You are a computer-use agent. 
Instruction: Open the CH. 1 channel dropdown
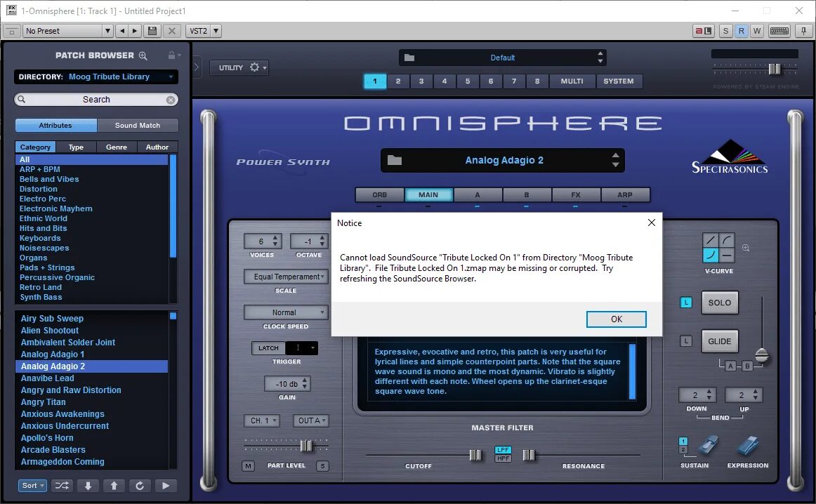pyautogui.click(x=262, y=420)
